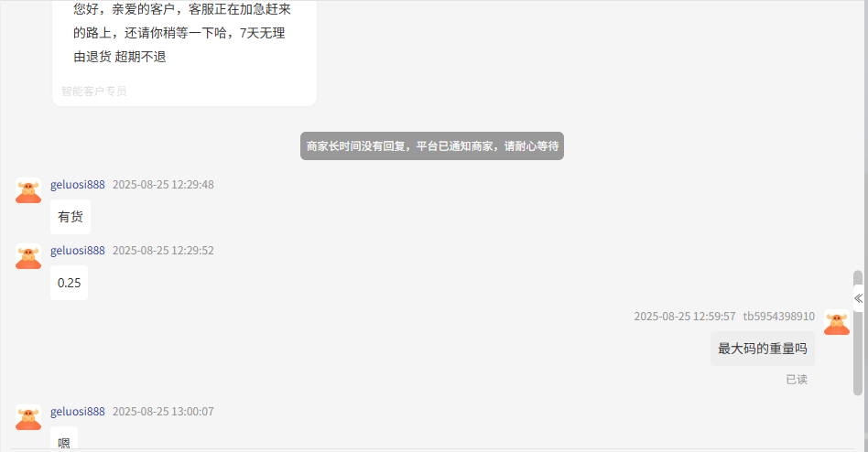
Task: Click the vertical chat scrollbar thumb
Action: 858,333
